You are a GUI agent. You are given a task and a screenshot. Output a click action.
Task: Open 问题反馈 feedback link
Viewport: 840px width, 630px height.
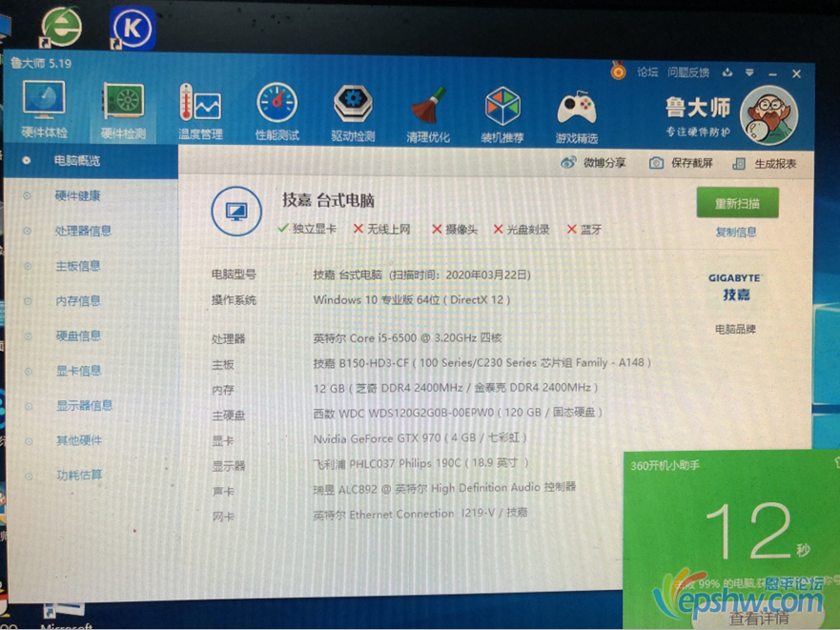click(x=687, y=72)
